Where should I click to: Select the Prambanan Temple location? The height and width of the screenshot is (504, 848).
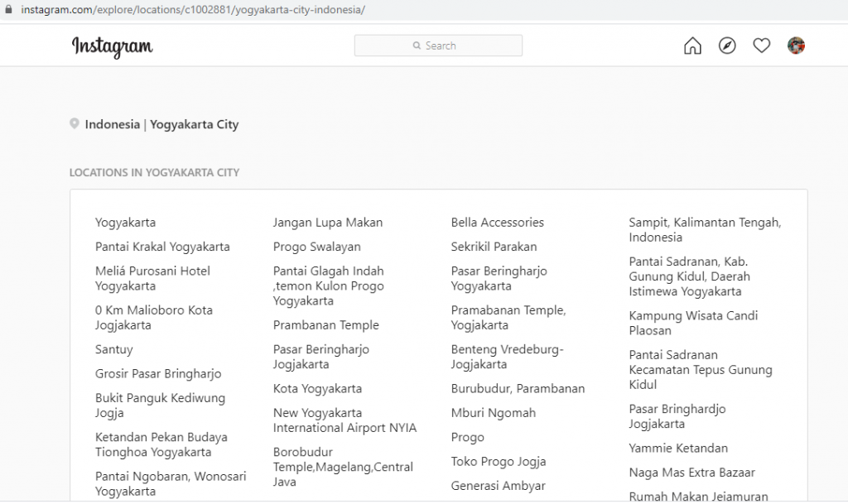[326, 324]
